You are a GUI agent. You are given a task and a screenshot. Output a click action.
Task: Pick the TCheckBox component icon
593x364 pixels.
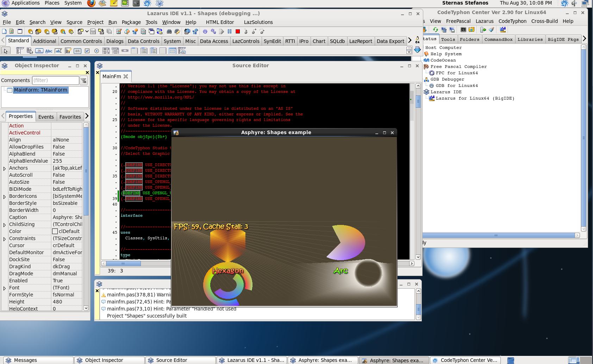pos(87,51)
